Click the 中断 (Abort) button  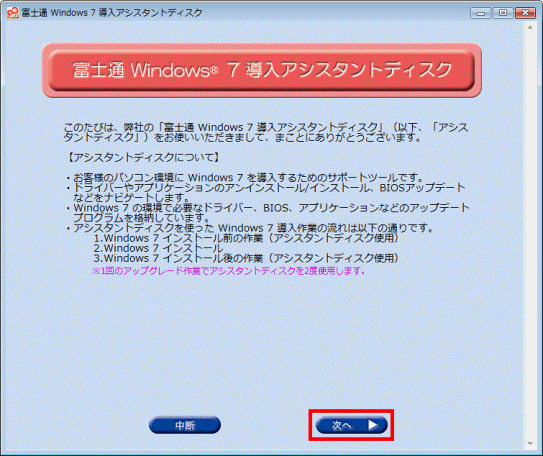click(185, 425)
